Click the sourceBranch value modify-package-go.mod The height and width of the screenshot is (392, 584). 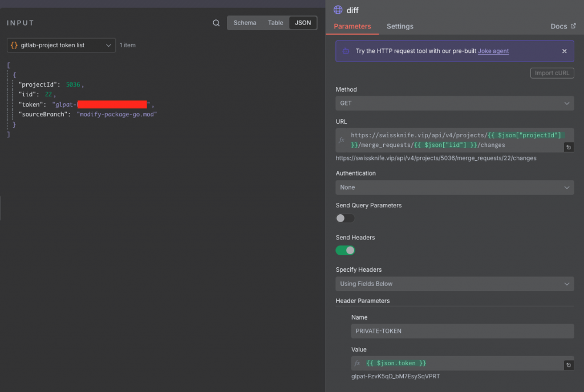click(x=116, y=114)
